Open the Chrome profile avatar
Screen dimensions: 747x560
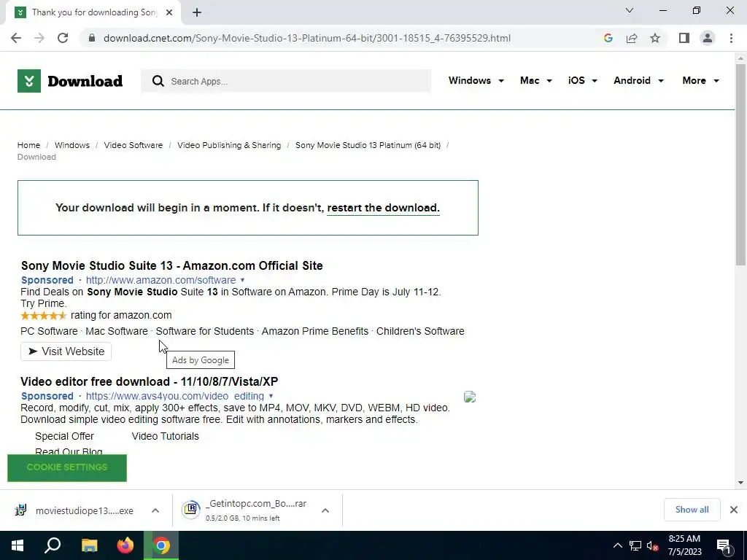point(708,38)
